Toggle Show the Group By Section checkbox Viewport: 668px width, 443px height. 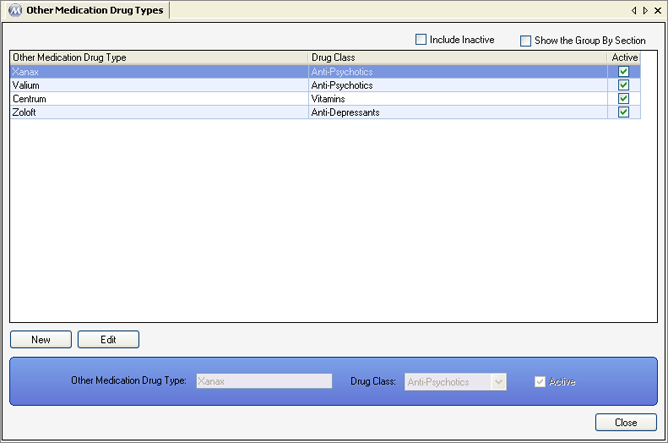pos(525,40)
